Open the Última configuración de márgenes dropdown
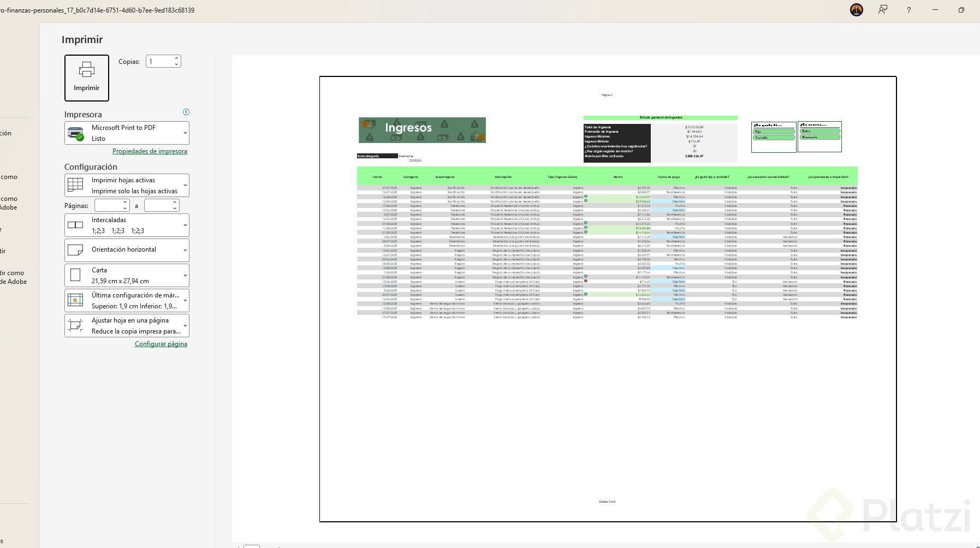This screenshot has height=548, width=980. [x=127, y=301]
